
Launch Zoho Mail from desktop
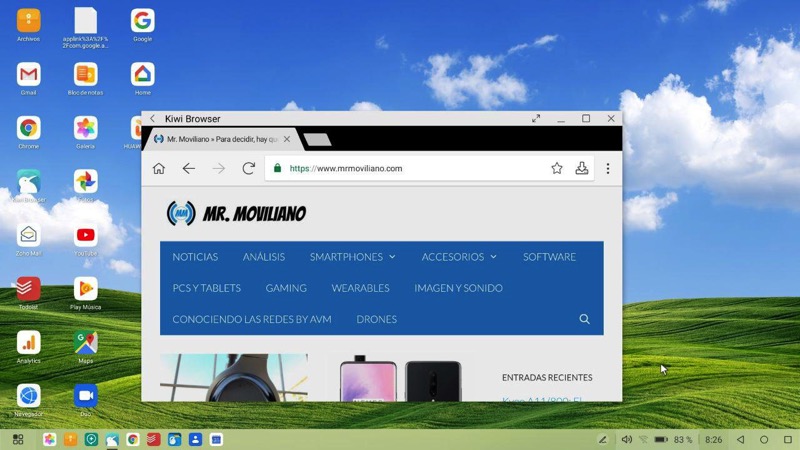tap(29, 235)
